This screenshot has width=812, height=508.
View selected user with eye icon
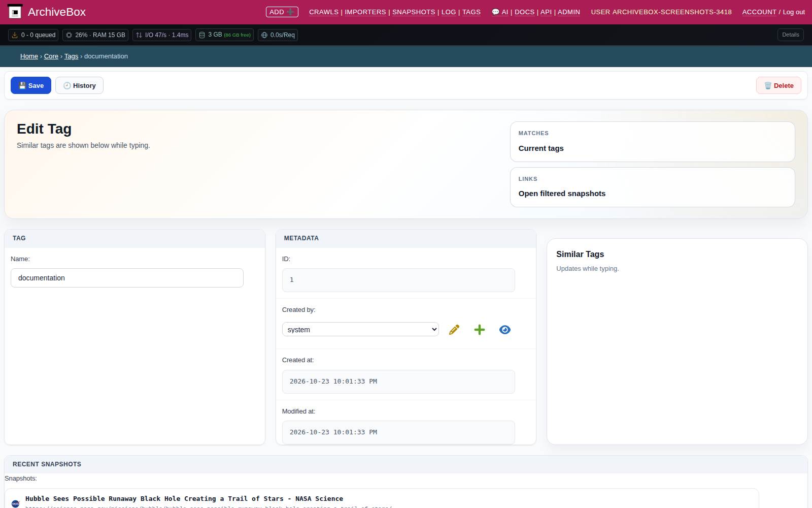(505, 330)
